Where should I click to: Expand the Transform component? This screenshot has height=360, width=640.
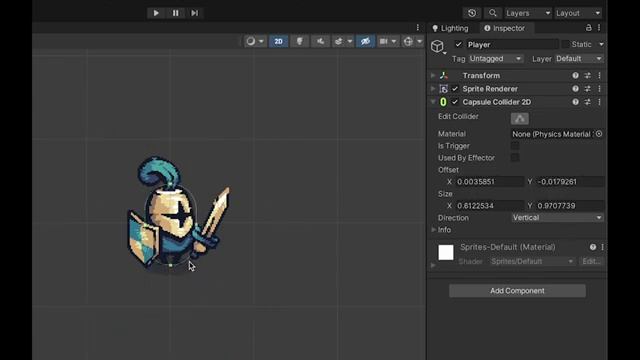click(433, 76)
